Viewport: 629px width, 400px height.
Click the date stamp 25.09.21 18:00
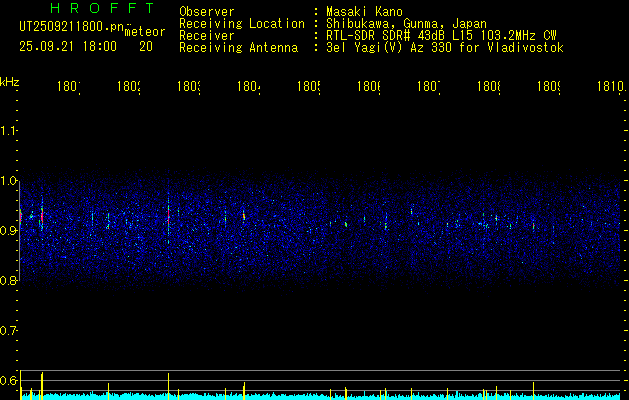click(68, 47)
